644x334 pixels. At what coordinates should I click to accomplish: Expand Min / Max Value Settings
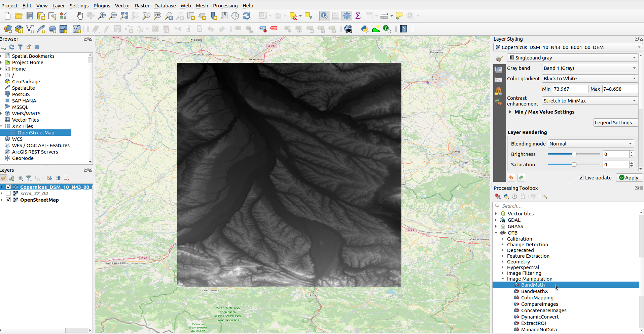tap(509, 112)
